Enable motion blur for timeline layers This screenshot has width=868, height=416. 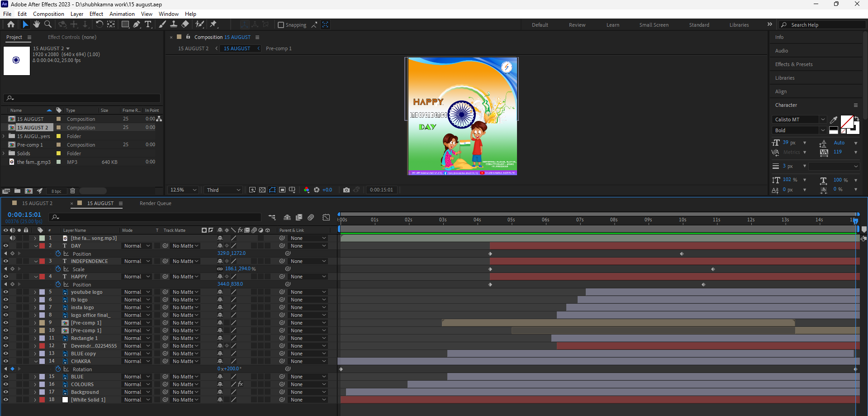(311, 217)
